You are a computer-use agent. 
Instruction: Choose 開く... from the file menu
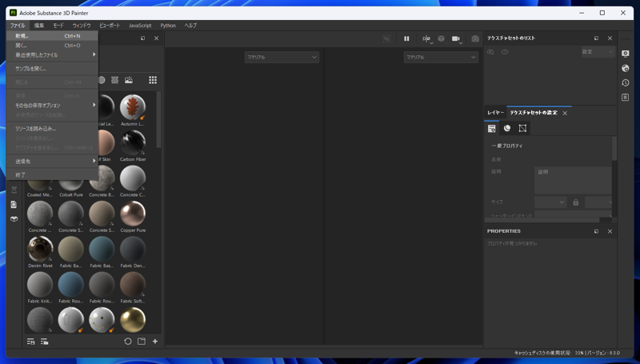click(x=52, y=46)
